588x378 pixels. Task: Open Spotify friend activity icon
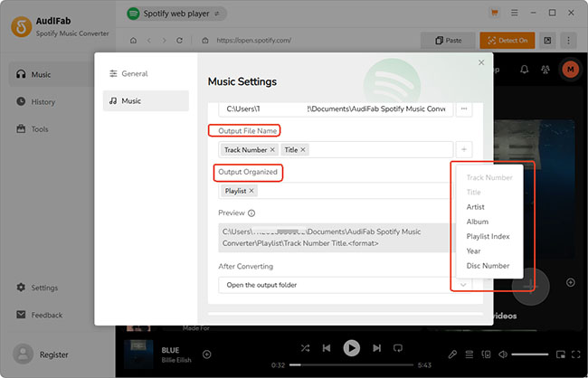pyautogui.click(x=545, y=70)
